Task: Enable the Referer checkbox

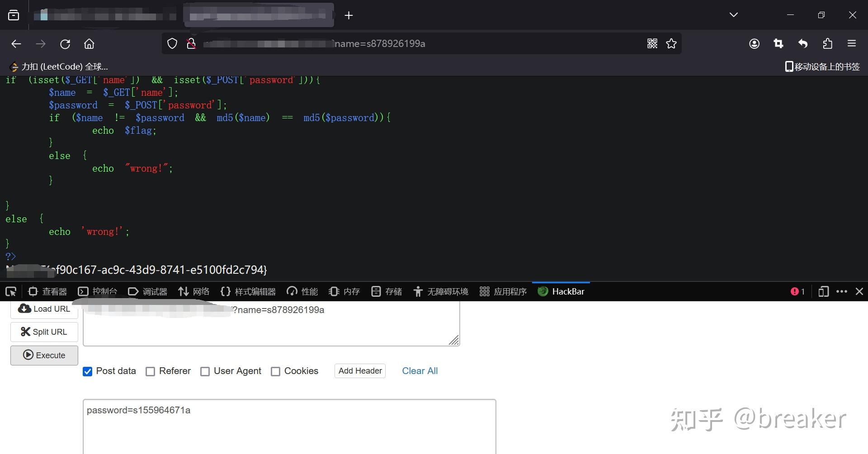Action: pyautogui.click(x=150, y=371)
